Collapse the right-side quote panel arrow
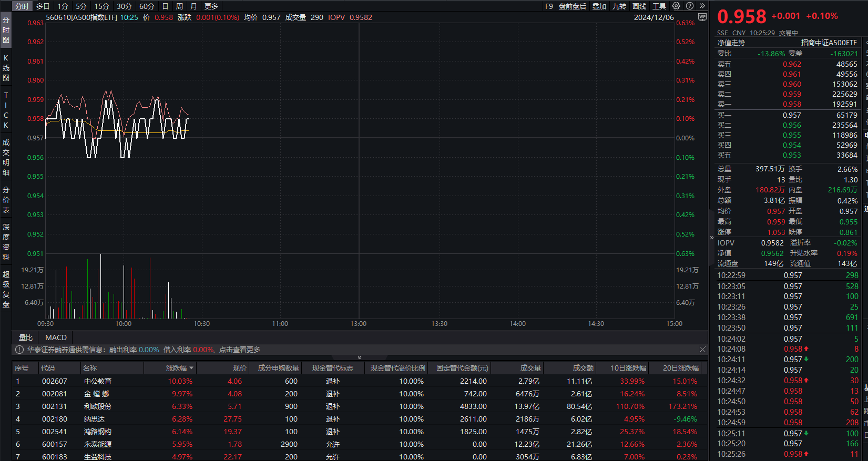The width and height of the screenshot is (868, 461). point(712,238)
